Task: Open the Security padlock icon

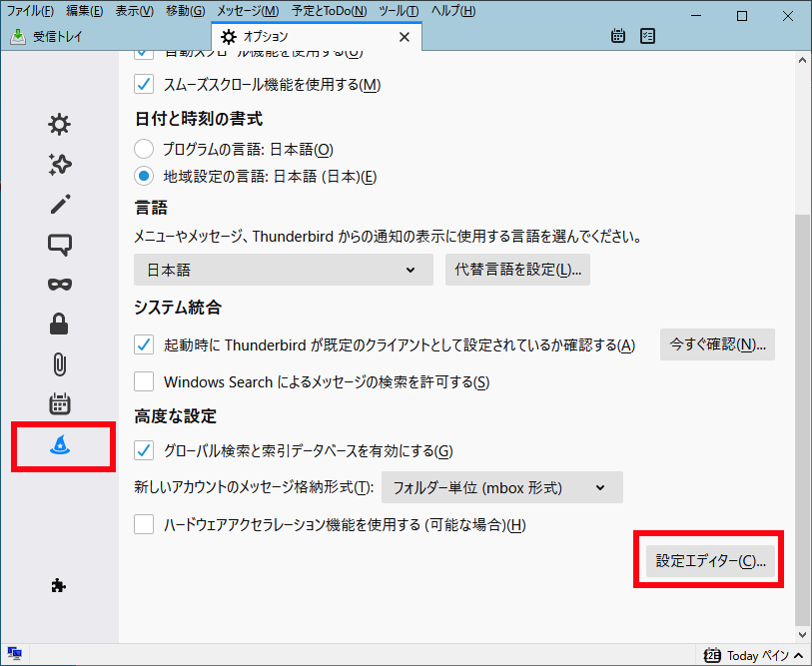Action: [x=59, y=325]
